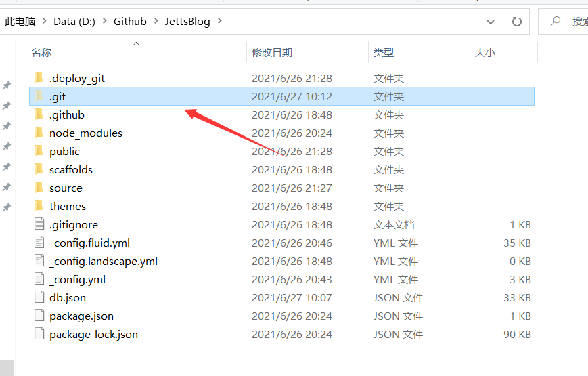Click the 类型 column header
Screen dimensions: 588x376
(x=384, y=52)
